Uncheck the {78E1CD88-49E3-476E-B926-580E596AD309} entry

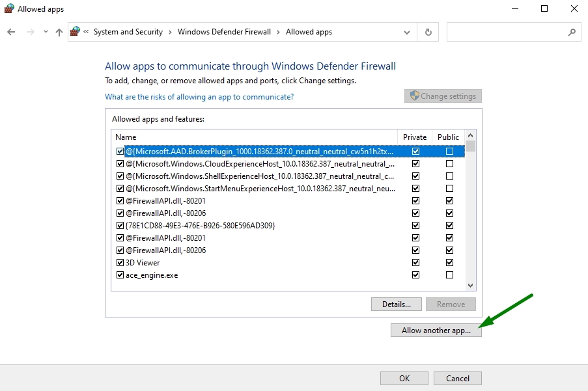click(x=120, y=226)
